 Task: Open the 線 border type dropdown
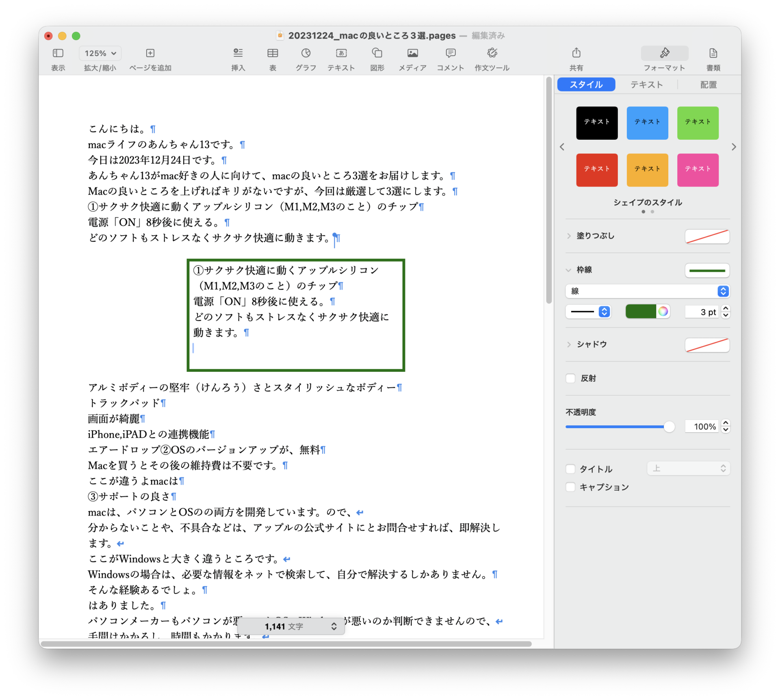tap(647, 291)
